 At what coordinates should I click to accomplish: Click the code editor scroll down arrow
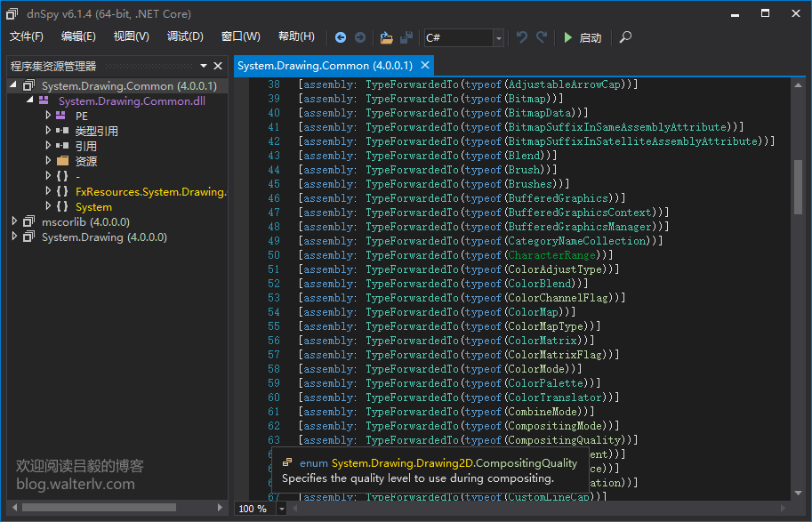(x=798, y=493)
